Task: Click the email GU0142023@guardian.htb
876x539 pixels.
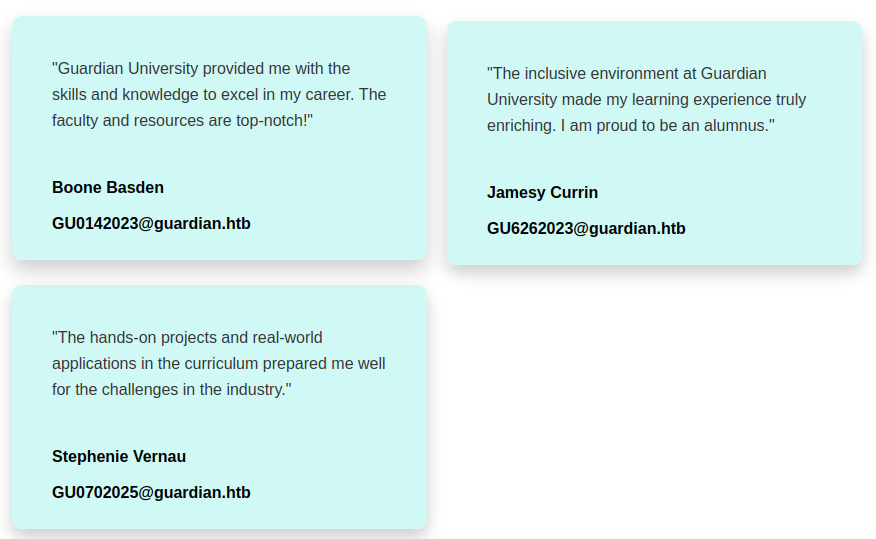Action: tap(151, 223)
